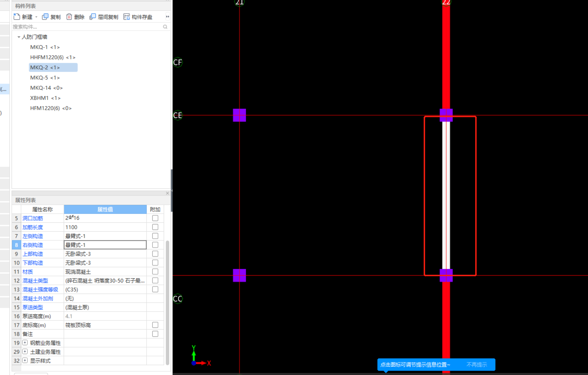Expand the toolbar overflow arrows
Viewport: 588px width, 375px height.
click(x=167, y=17)
